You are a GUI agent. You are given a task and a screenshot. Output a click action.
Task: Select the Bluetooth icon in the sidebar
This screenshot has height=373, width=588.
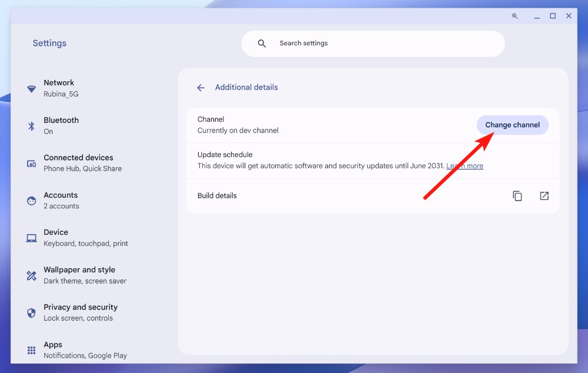pos(31,125)
